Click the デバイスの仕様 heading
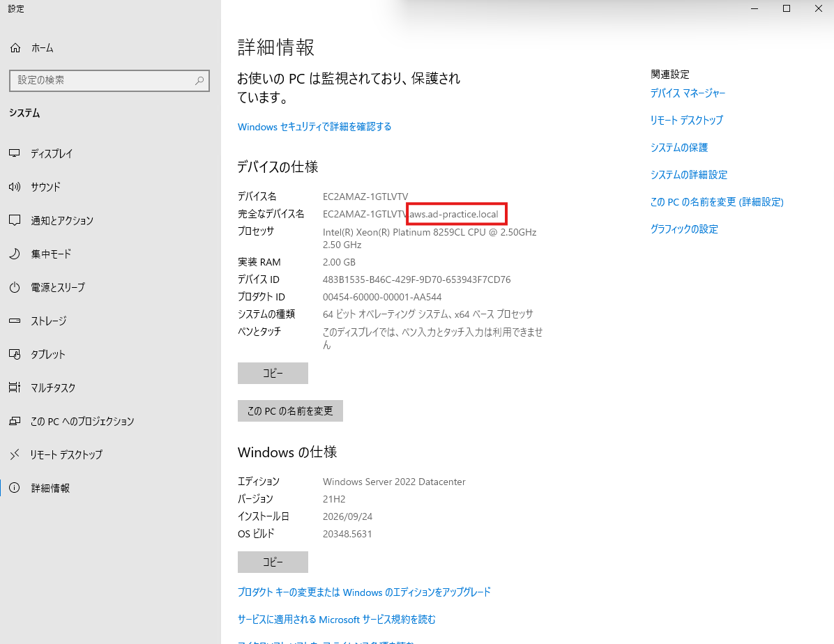Viewport: 834px width, 644px height. 278,167
